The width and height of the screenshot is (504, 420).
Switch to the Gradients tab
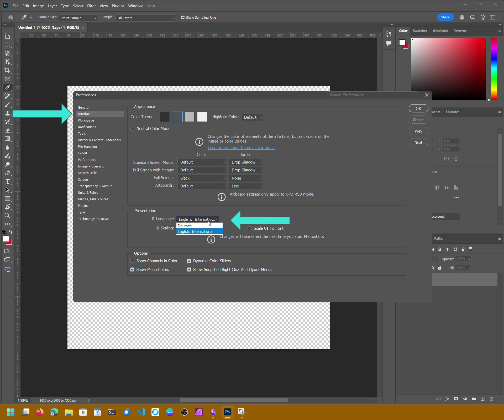(440, 31)
